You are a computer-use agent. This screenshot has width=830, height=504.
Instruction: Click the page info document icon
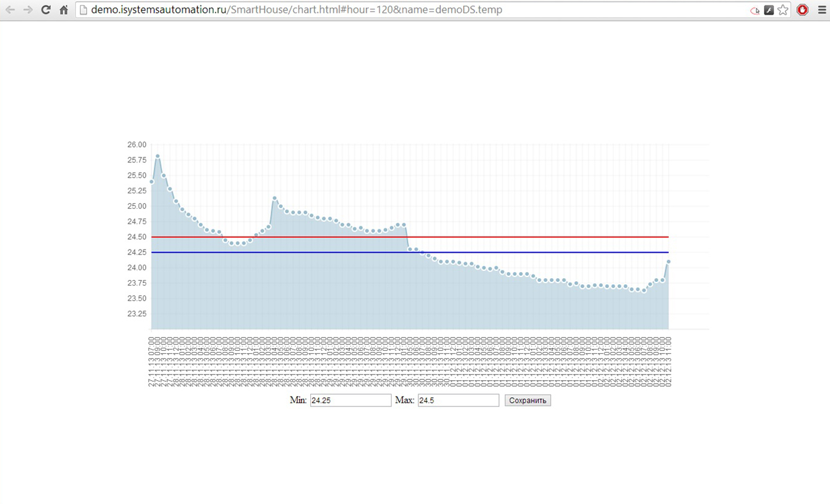[84, 10]
